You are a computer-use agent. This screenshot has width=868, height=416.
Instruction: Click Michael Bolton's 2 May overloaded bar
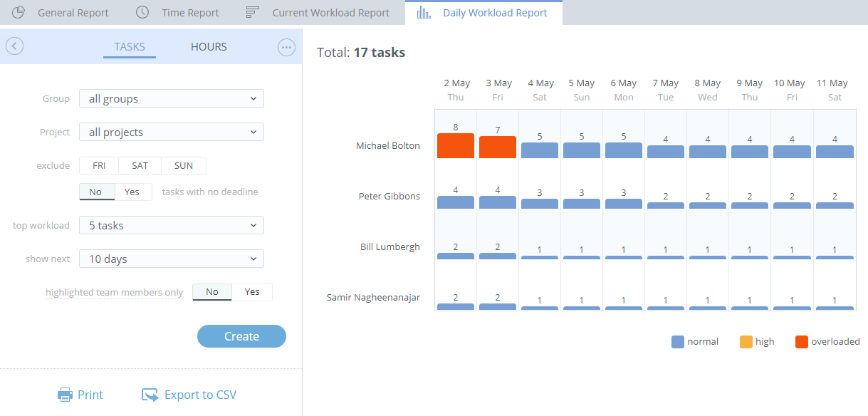pyautogui.click(x=456, y=146)
